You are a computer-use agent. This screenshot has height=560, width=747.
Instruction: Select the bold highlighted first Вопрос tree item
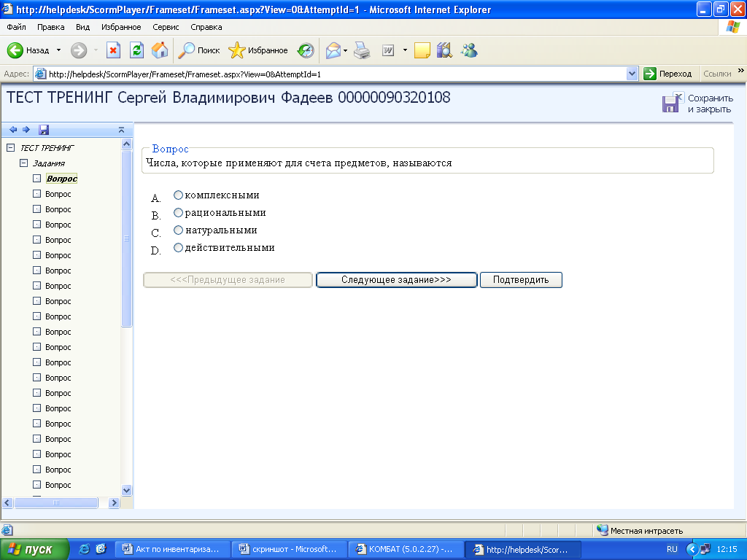pos(61,179)
